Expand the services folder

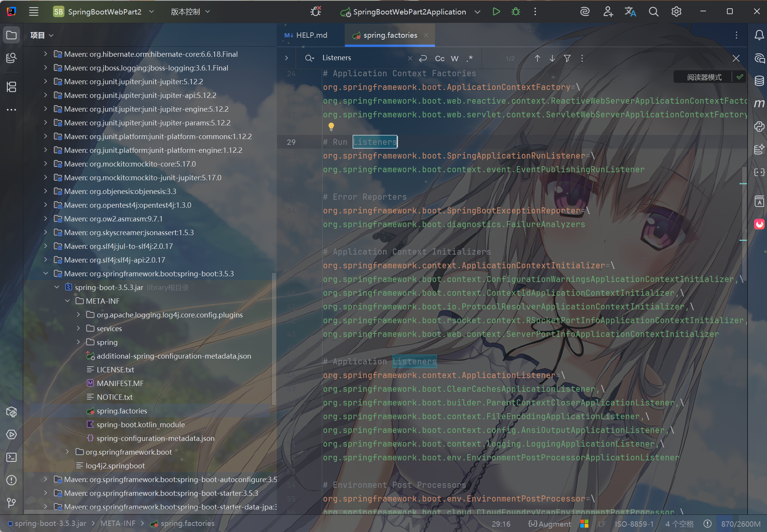point(78,328)
